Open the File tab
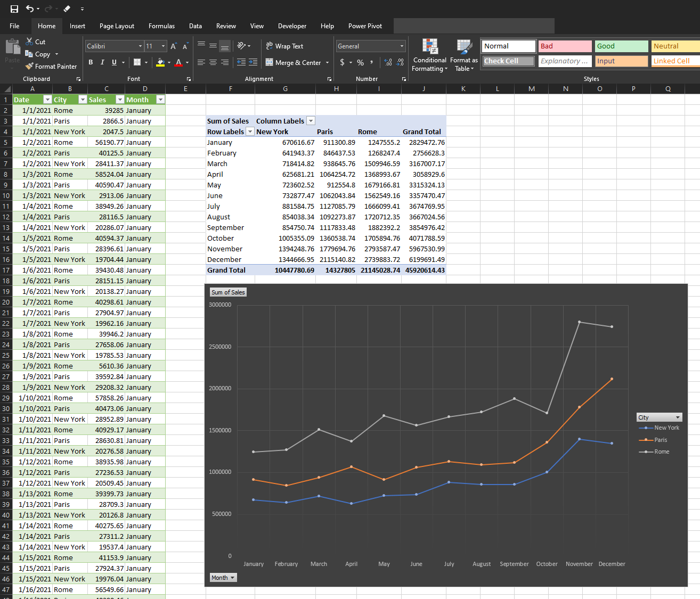Image resolution: width=700 pixels, height=599 pixels. click(x=14, y=26)
